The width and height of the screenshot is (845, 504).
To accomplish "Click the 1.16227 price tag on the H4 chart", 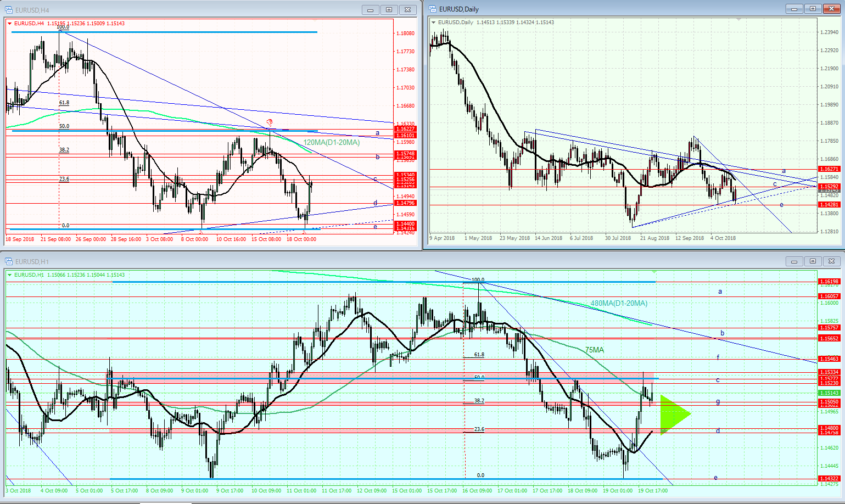I will [405, 129].
